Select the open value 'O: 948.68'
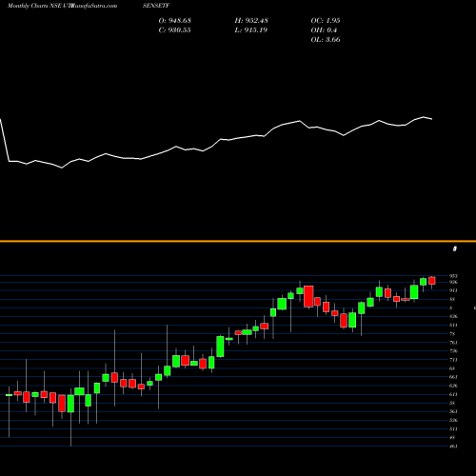 point(175,21)
